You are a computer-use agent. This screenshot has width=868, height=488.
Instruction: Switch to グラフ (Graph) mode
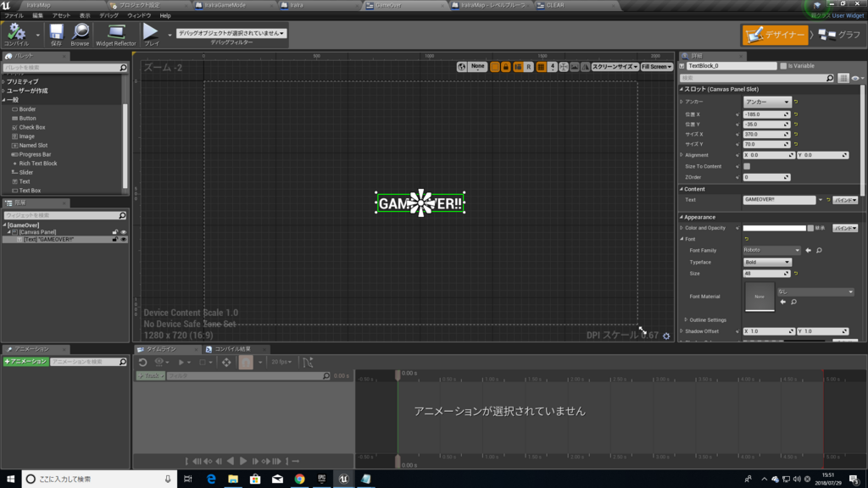coord(840,35)
